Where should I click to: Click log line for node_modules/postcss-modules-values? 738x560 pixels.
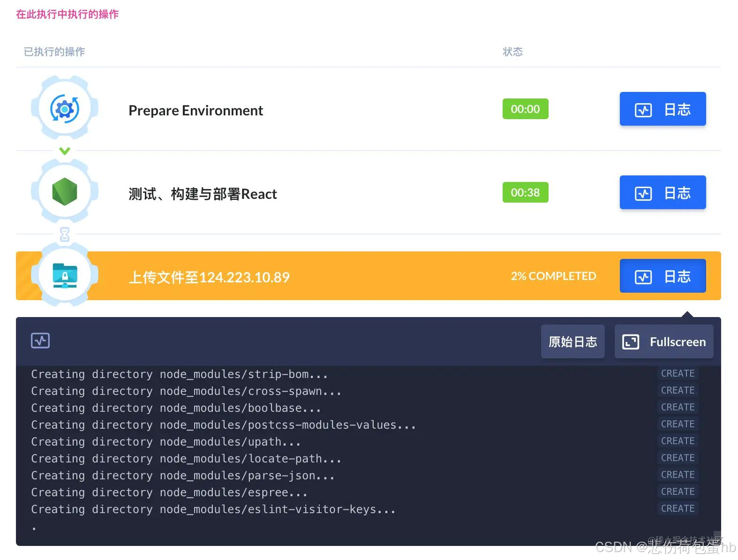[223, 425]
